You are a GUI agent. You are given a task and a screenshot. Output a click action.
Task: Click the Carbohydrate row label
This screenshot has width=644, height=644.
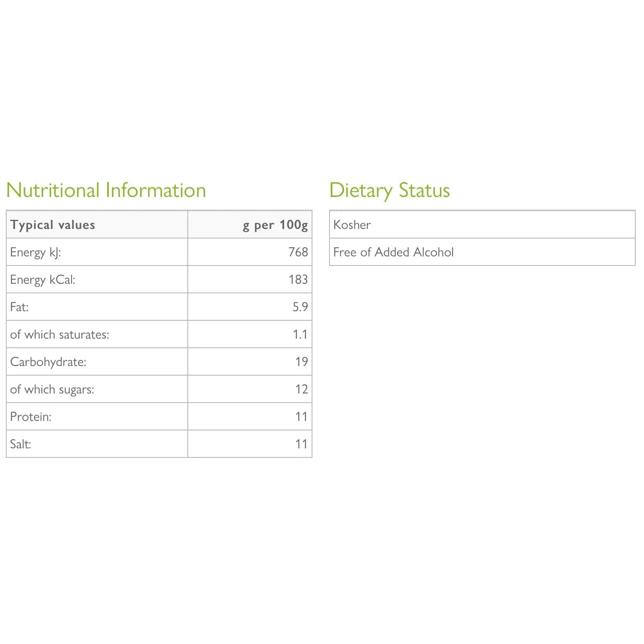click(48, 362)
